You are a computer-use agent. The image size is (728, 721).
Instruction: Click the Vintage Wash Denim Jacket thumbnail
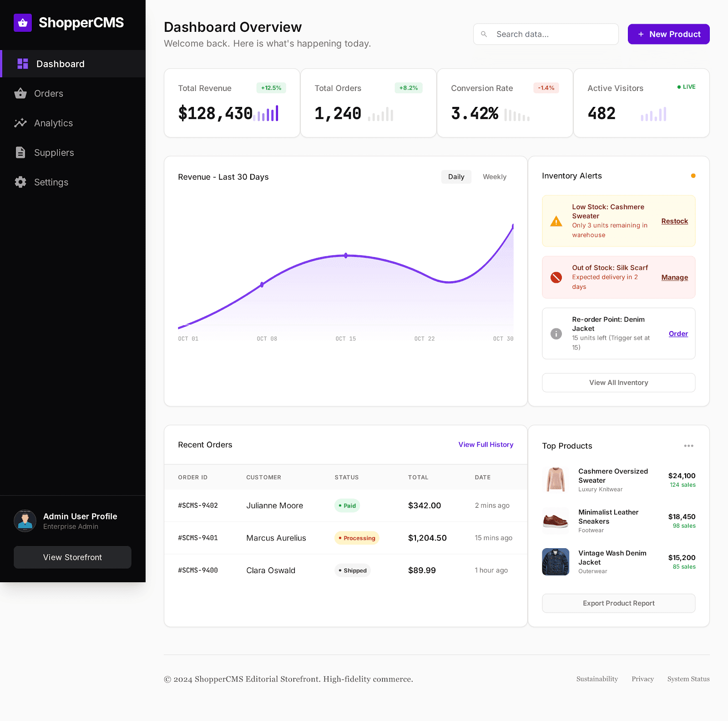[x=556, y=562]
